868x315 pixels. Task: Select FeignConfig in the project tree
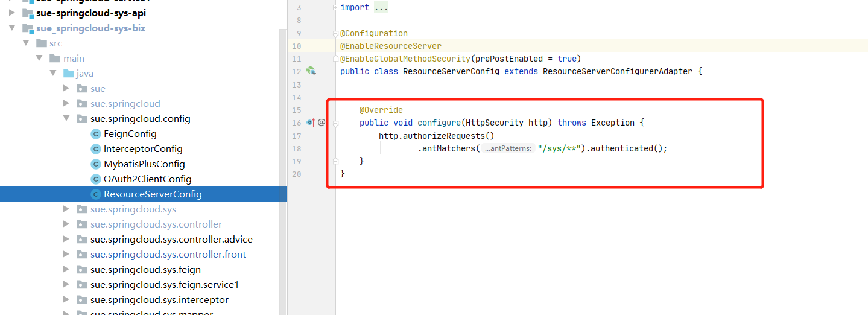[130, 134]
